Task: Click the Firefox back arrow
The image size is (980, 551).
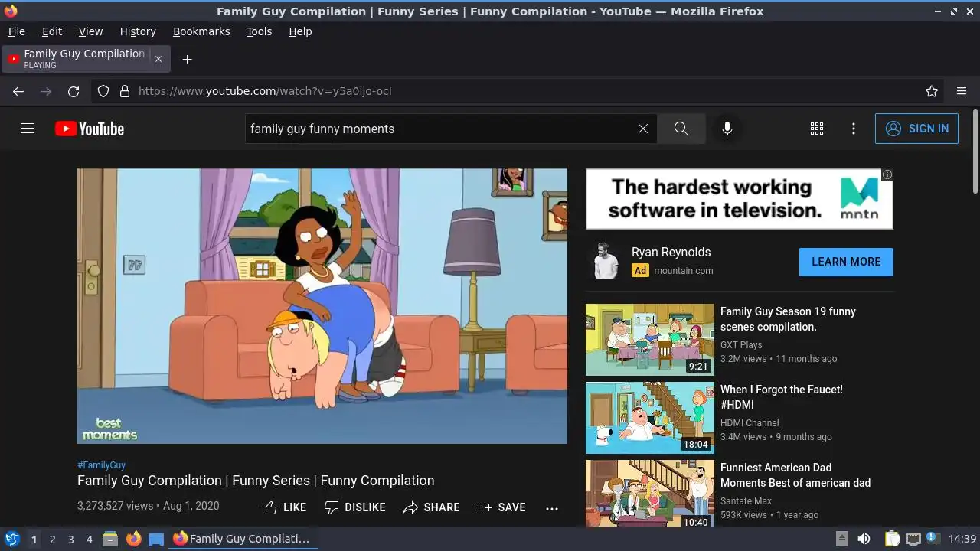Action: tap(18, 91)
